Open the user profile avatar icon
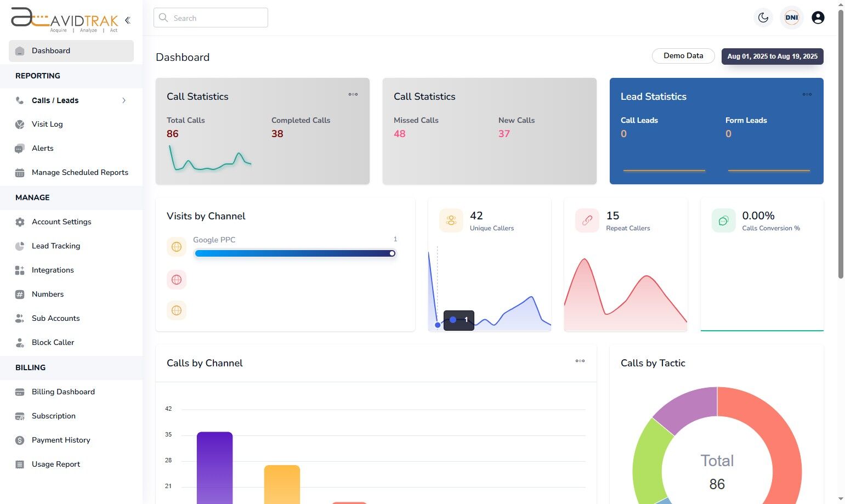The image size is (845, 504). [818, 18]
